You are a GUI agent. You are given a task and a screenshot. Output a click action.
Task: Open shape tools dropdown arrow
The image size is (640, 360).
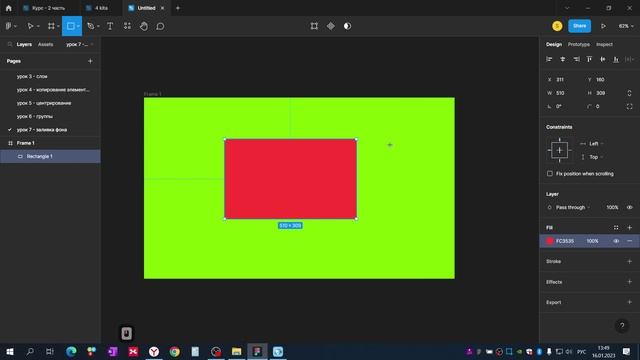coord(78,27)
